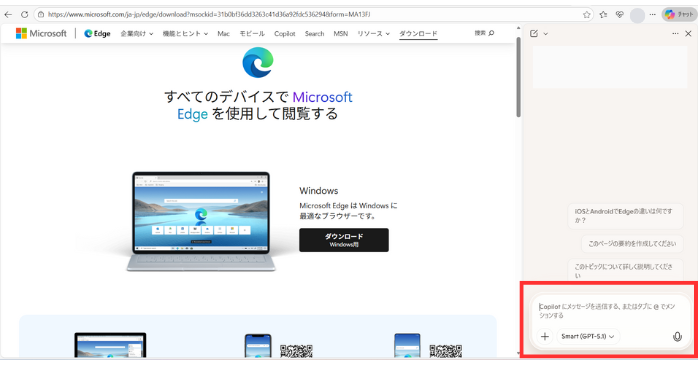Select suggestion iOSとAndroidでEdgeの違い

pyautogui.click(x=625, y=215)
